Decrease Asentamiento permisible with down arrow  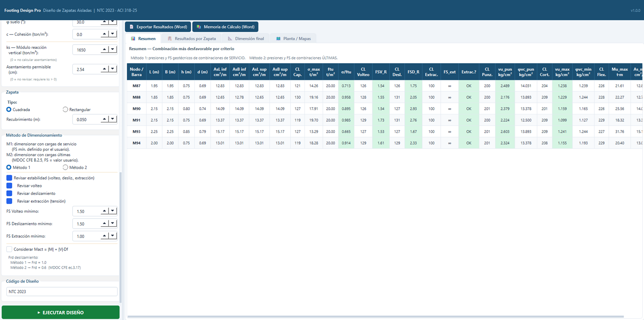pyautogui.click(x=112, y=69)
